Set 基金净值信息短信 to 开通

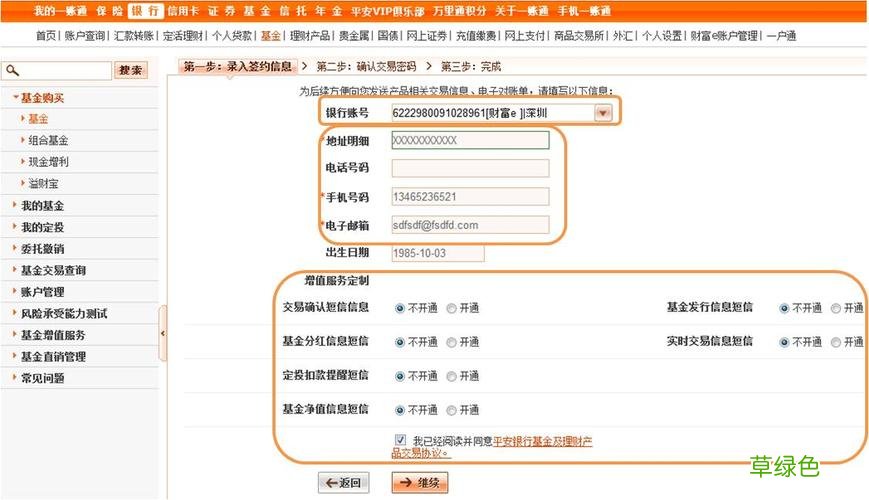tap(451, 410)
